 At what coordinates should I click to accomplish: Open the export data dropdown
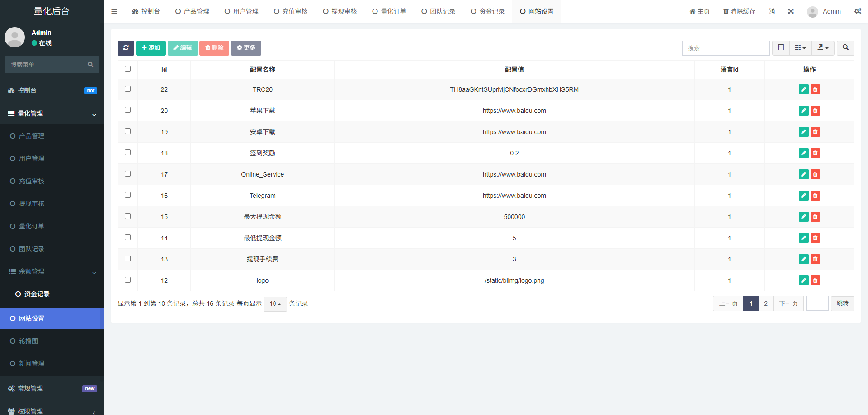pyautogui.click(x=823, y=48)
